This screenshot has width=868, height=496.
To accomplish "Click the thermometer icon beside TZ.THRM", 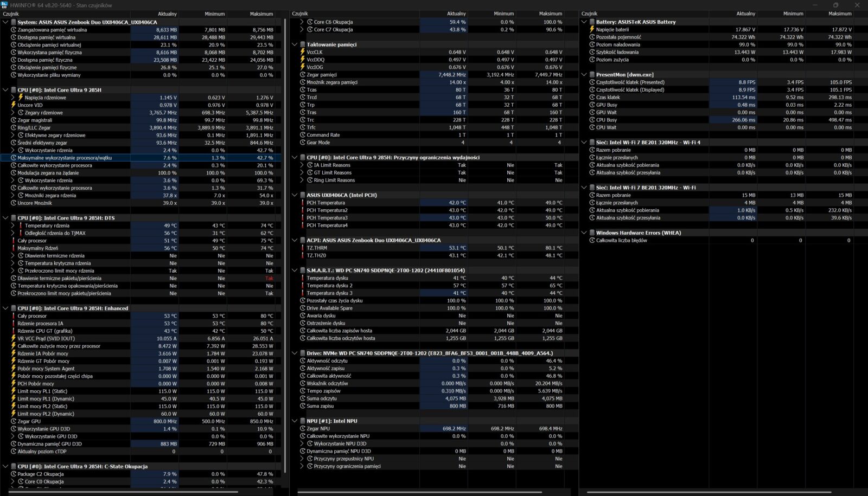I will point(303,248).
